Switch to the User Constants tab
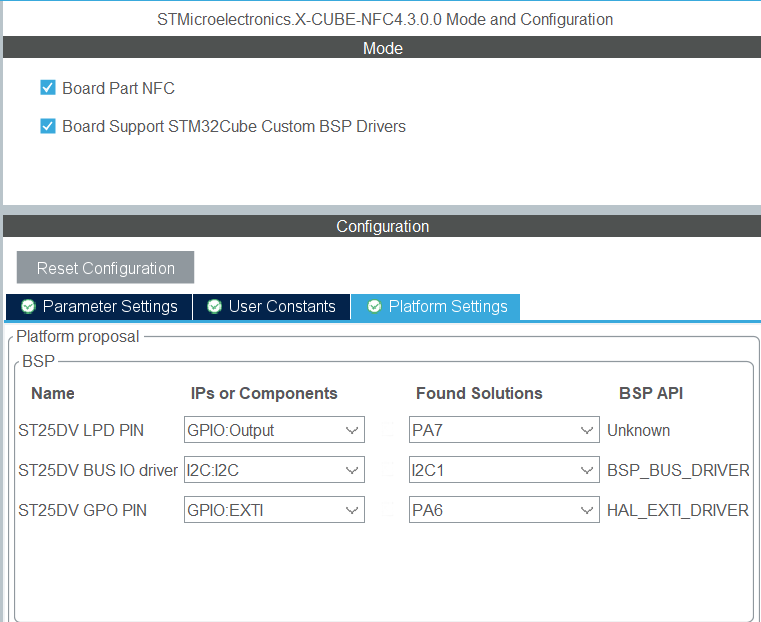This screenshot has height=622, width=761. (272, 307)
